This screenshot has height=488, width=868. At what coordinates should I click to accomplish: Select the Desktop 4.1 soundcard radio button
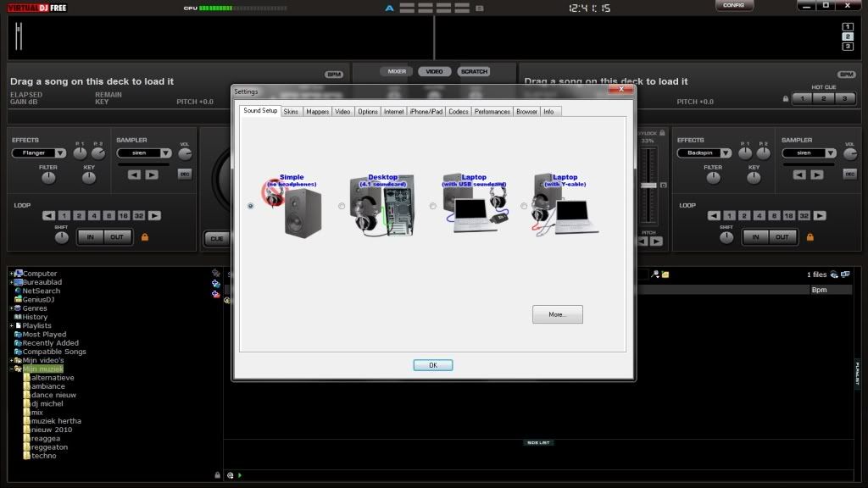[342, 206]
